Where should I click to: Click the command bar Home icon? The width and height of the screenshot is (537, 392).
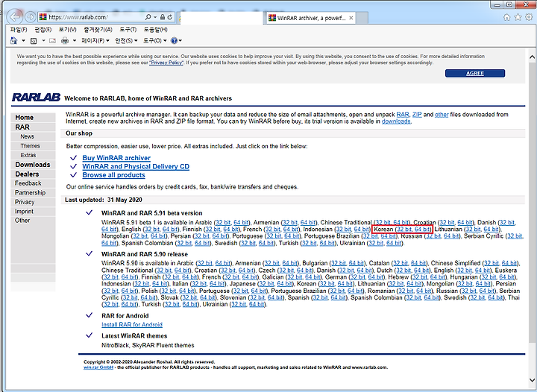pos(14,41)
